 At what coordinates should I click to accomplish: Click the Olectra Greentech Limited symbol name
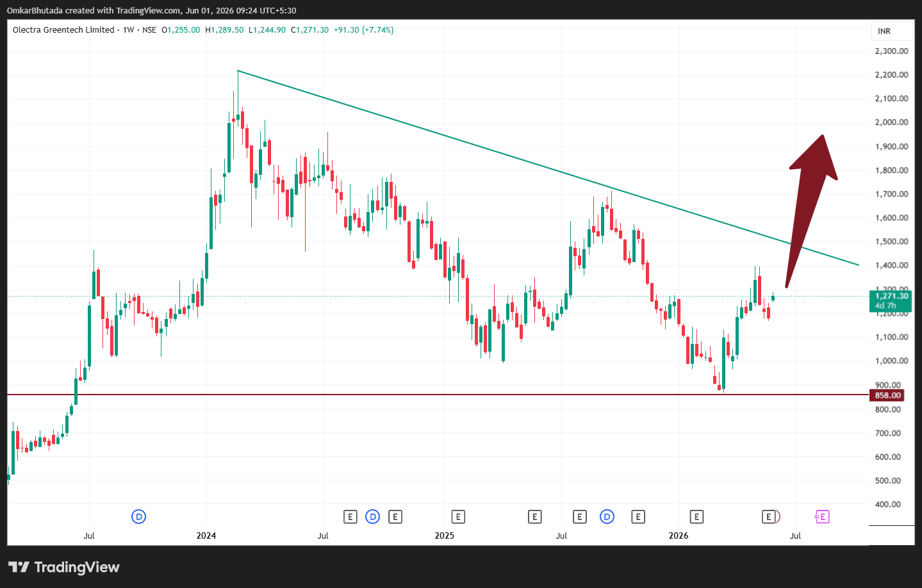click(x=63, y=30)
